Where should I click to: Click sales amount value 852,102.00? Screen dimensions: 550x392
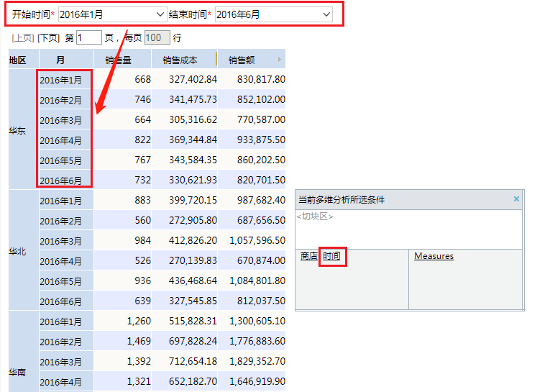tap(261, 99)
